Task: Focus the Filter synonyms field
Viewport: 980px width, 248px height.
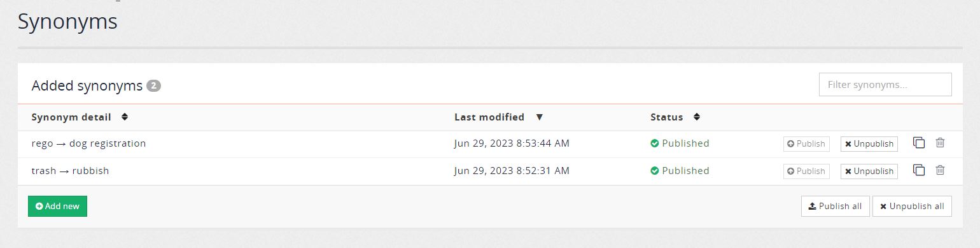Action: point(885,85)
